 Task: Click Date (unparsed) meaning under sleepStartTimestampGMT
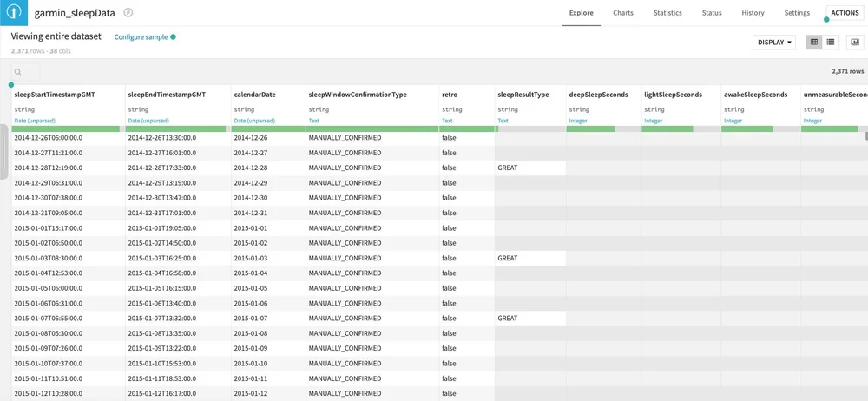[35, 121]
